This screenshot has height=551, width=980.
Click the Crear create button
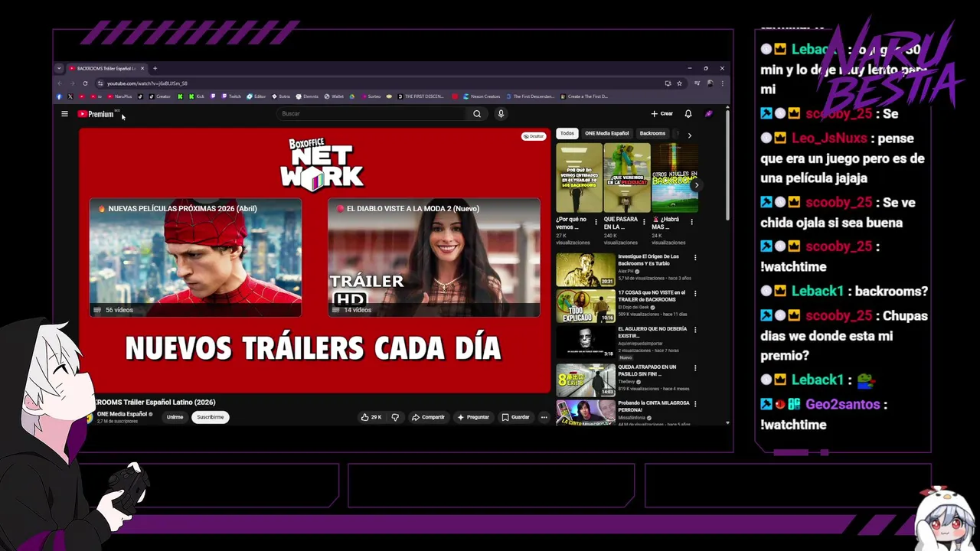click(x=661, y=114)
